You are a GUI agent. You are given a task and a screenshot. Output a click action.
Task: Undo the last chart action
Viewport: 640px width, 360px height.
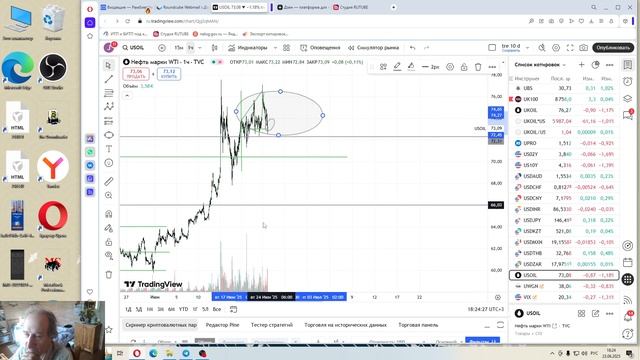(x=413, y=48)
